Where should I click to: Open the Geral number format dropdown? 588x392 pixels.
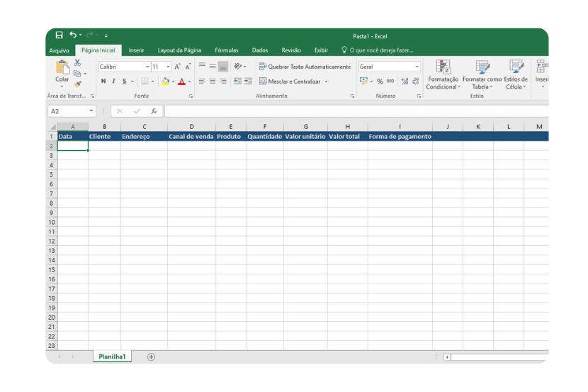417,67
